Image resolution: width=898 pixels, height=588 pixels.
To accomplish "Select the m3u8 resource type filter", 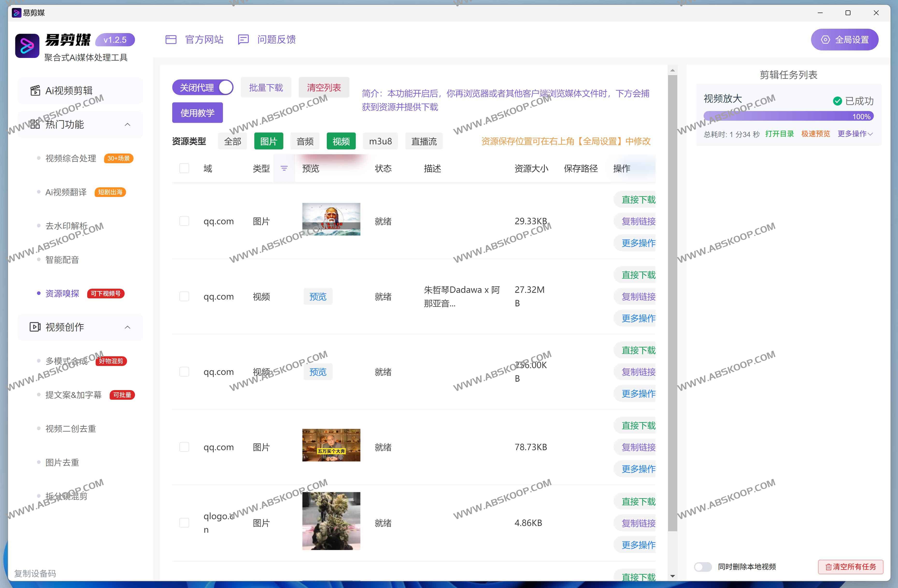I will tap(380, 141).
